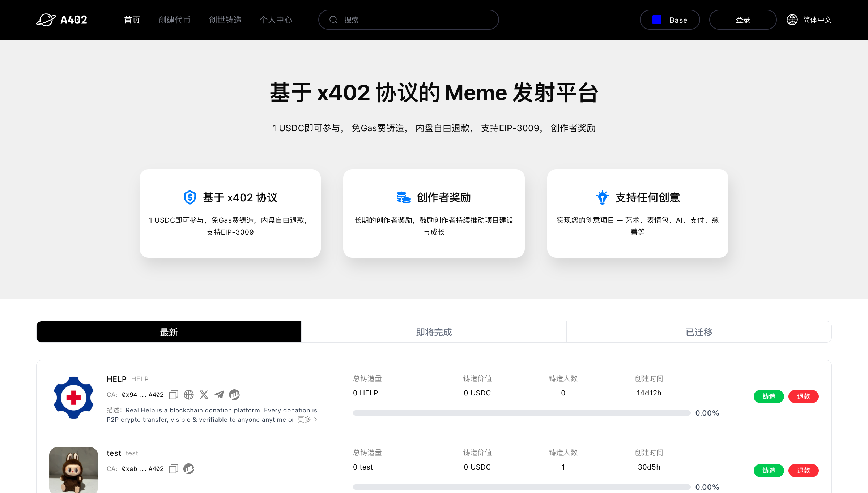Open 创建代币 in the navigation
Image resolution: width=868 pixels, height=493 pixels.
click(x=174, y=20)
